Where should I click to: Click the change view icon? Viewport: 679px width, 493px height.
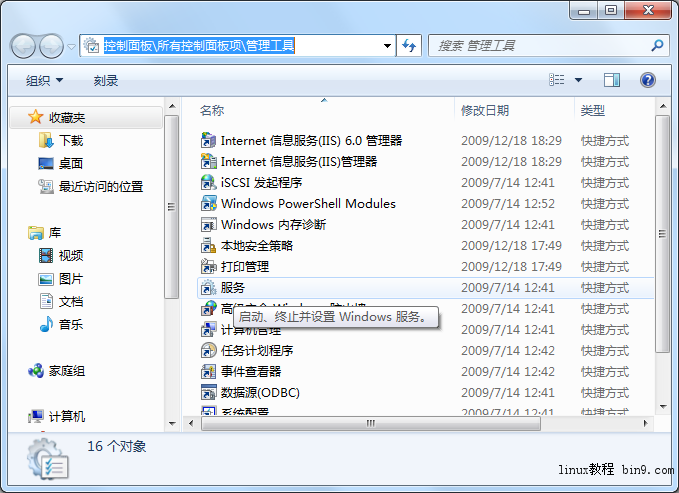pos(557,80)
